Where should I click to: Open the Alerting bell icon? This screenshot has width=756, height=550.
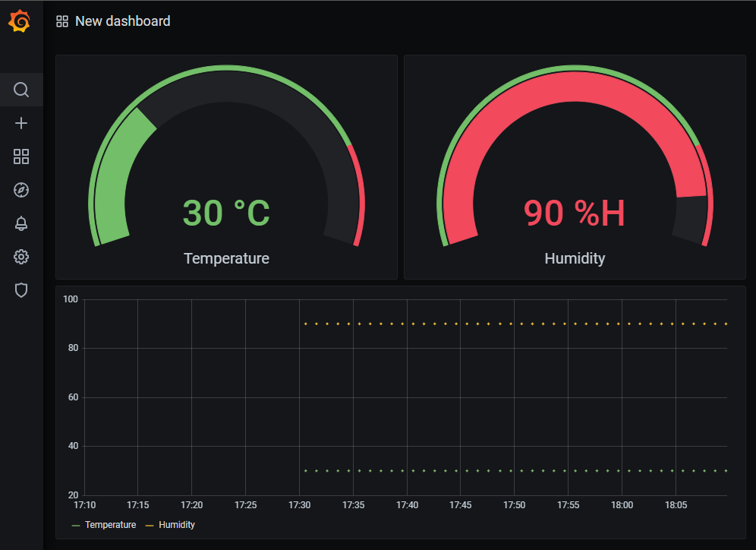pos(21,223)
